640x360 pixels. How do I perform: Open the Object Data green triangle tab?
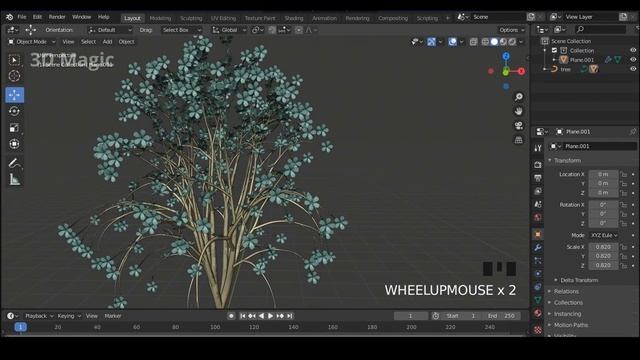[x=538, y=300]
